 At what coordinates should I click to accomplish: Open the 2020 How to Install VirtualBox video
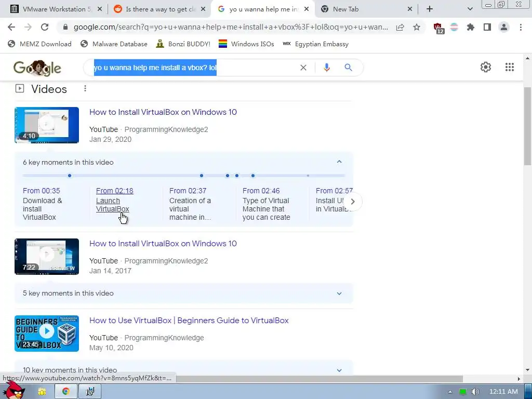[x=163, y=112]
